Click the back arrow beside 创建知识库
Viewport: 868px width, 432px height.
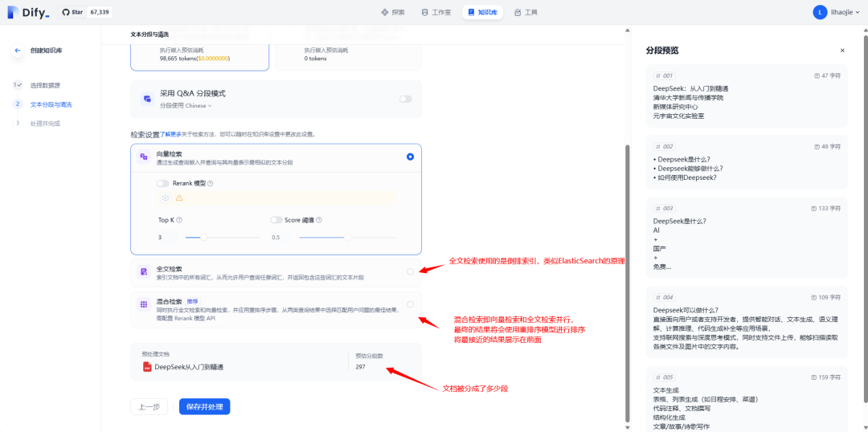coord(18,51)
